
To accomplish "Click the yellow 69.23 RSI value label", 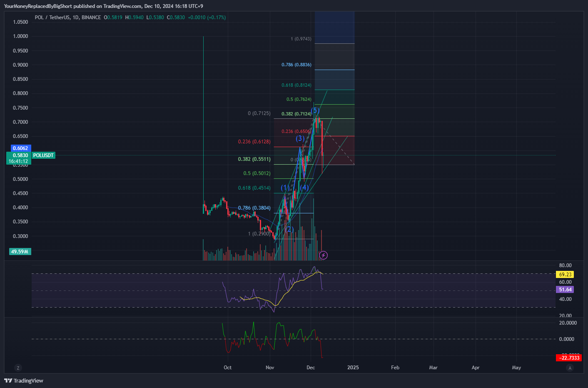I will tap(565, 275).
